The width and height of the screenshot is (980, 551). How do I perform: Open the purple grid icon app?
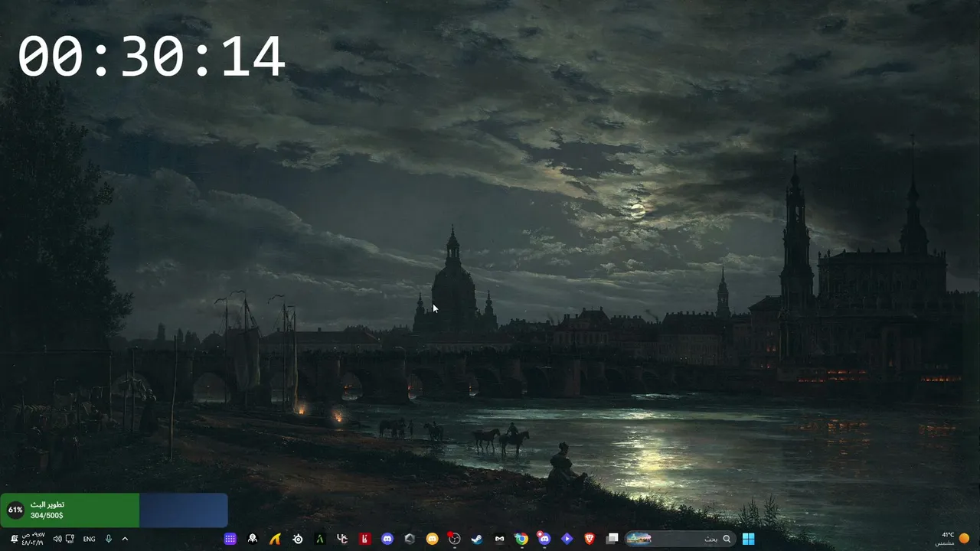(x=230, y=539)
